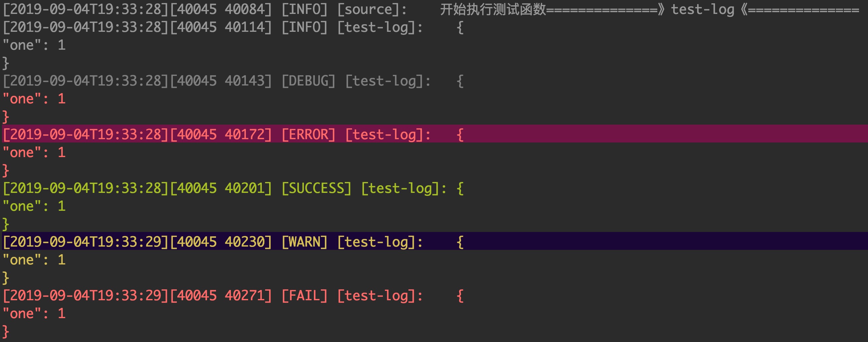Click the timestamp on the WARN log line

coord(86,242)
